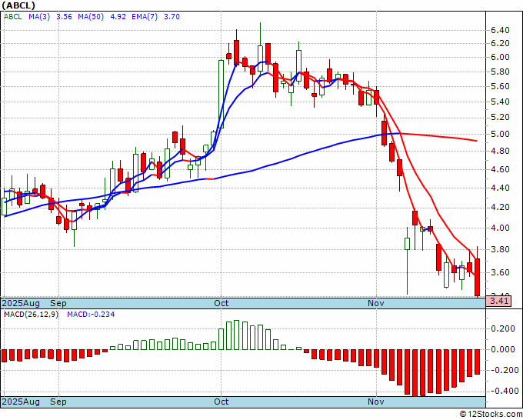
Task: Click the MACD:-0.234 value readout
Action: pos(91,315)
